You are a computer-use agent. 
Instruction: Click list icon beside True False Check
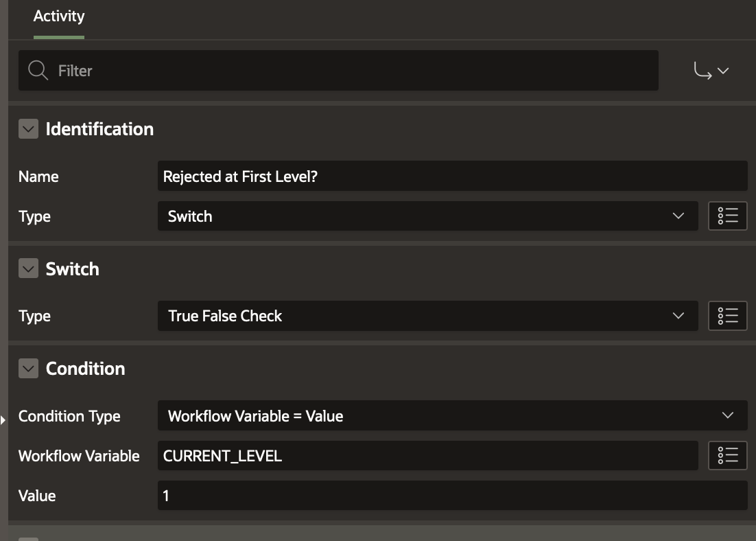pyautogui.click(x=727, y=316)
